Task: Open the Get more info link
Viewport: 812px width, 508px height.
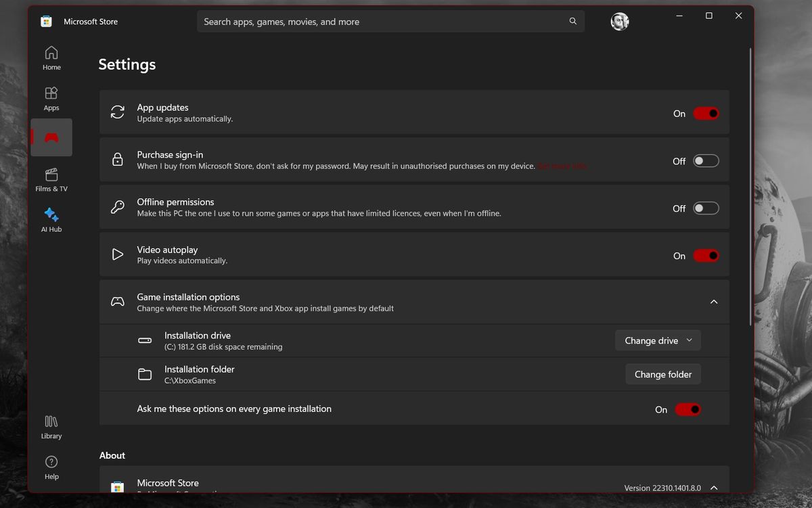Action: pyautogui.click(x=562, y=166)
